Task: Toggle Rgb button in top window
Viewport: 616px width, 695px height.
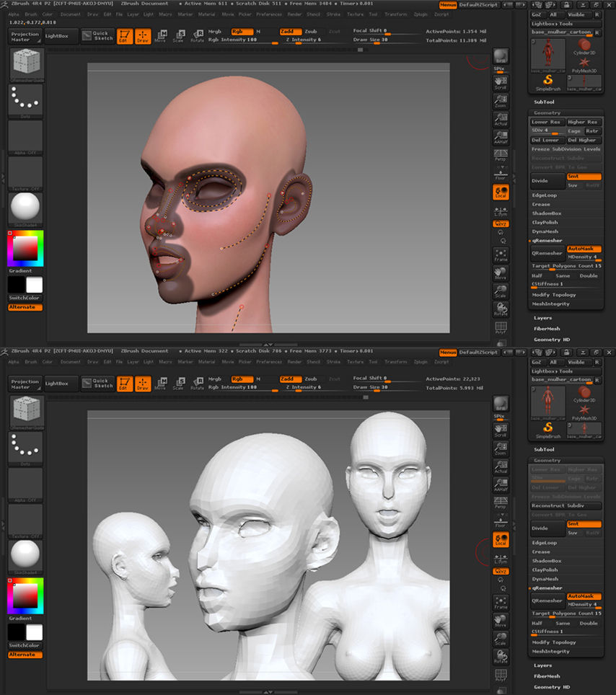Action: [x=242, y=32]
